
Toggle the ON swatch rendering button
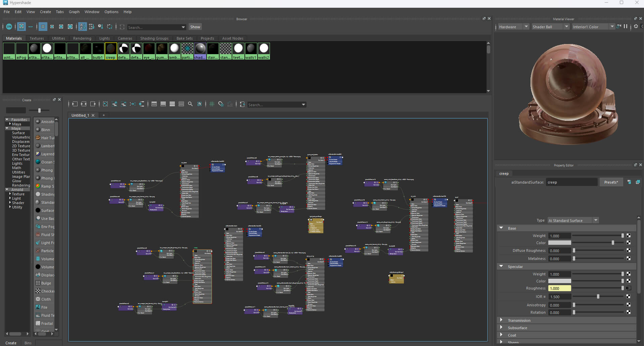(9, 27)
